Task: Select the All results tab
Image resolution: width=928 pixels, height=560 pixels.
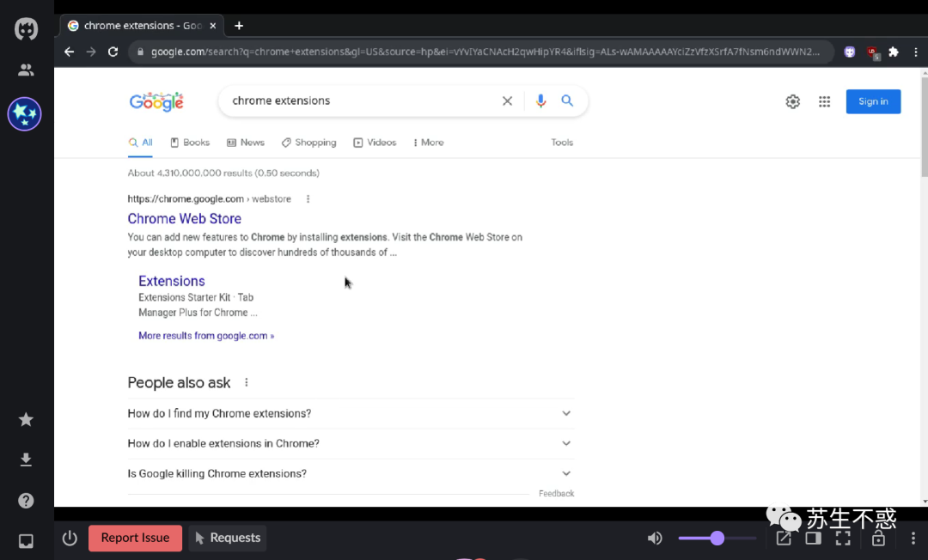Action: click(140, 143)
